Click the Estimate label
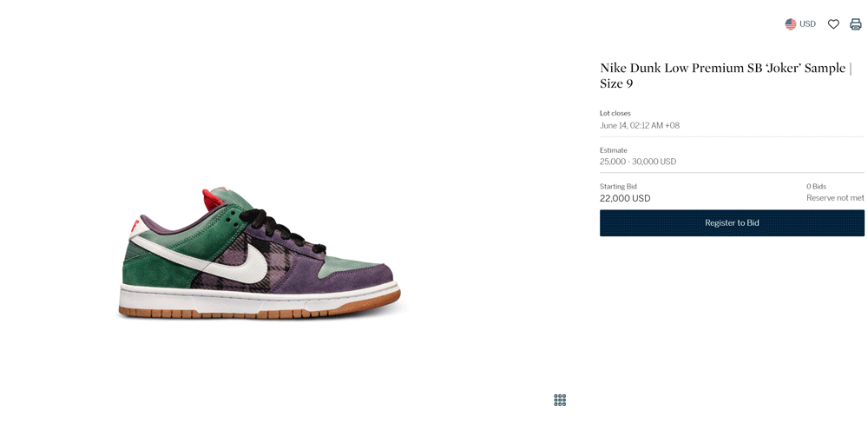The image size is (868, 430). pyautogui.click(x=614, y=150)
